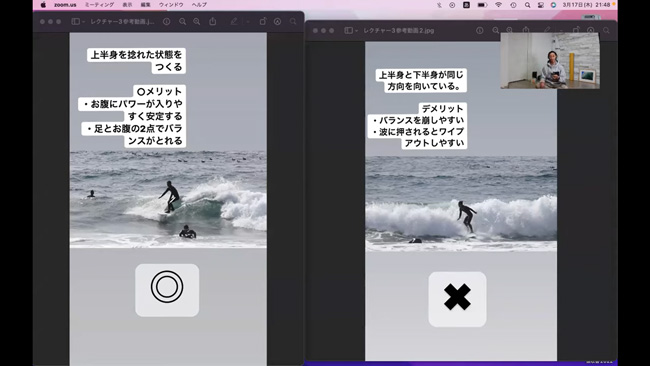The image size is (650, 366).
Task: Open search in レクチャー3参考動画2.jpg window
Action: coord(606,30)
